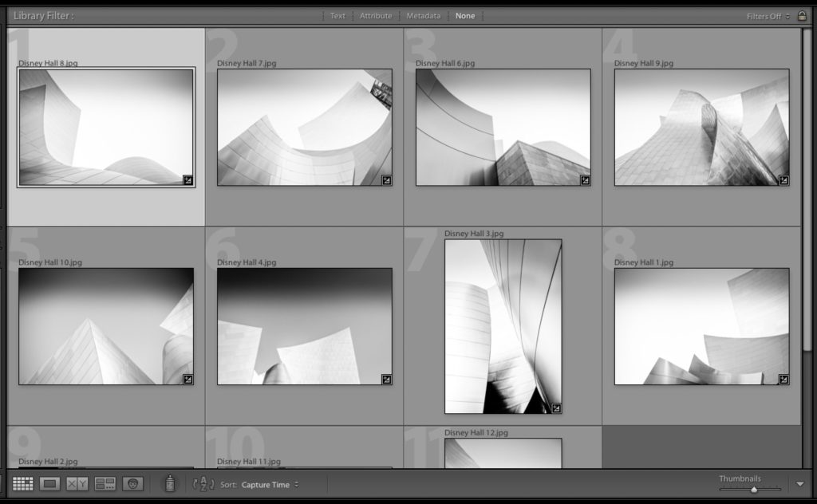Click the develop adjustments badge on Disney Hall 8
The image size is (817, 504).
(188, 181)
